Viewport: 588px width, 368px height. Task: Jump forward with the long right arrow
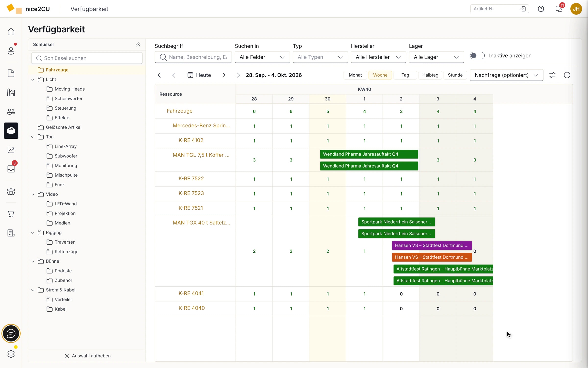coord(237,75)
